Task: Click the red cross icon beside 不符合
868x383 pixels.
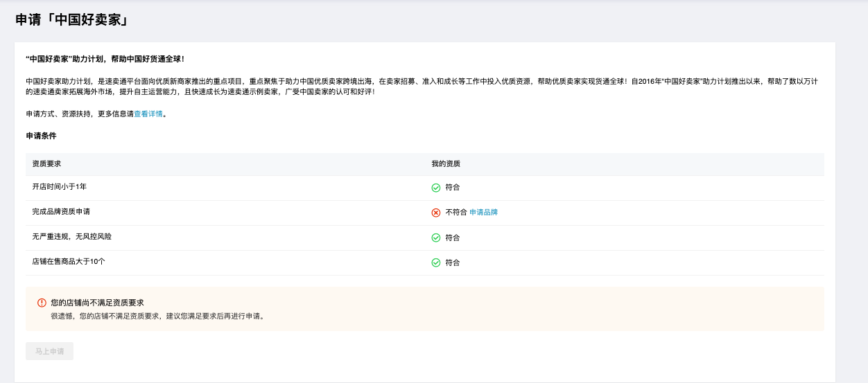Action: 436,213
